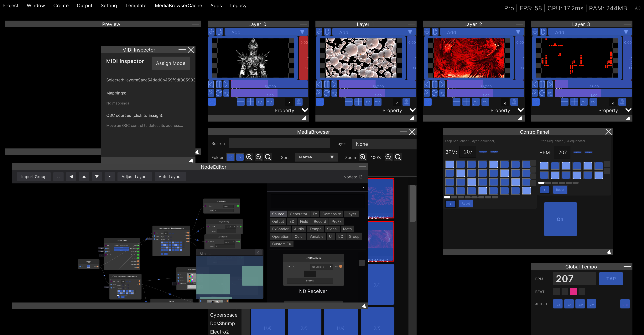Clear the Layer_0 clip with the file-x icon
644x335 pixels.
pos(220,32)
